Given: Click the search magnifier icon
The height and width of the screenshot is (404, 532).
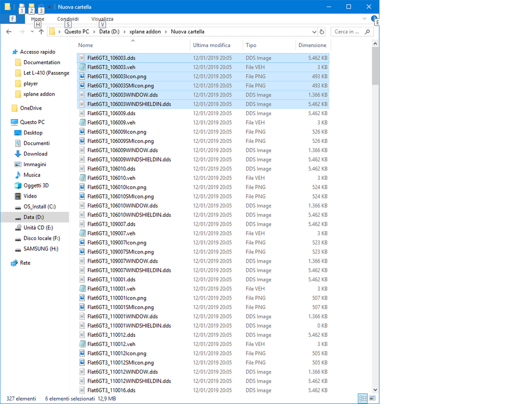Looking at the screenshot, I should (x=367, y=31).
